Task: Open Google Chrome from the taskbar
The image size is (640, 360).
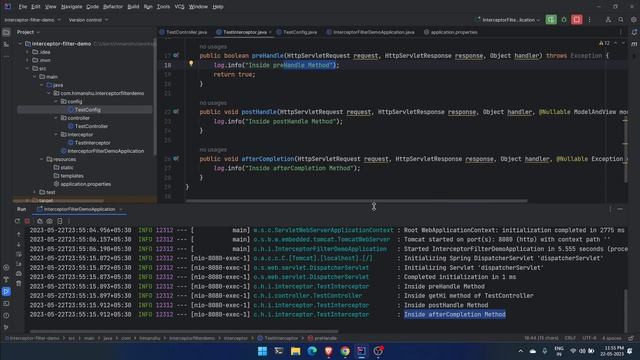Action: click(345, 351)
